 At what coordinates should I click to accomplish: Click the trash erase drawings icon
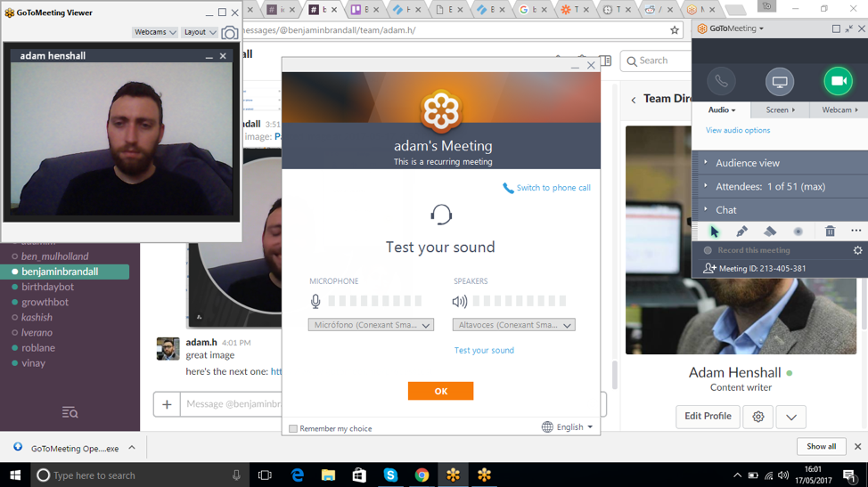pyautogui.click(x=830, y=231)
